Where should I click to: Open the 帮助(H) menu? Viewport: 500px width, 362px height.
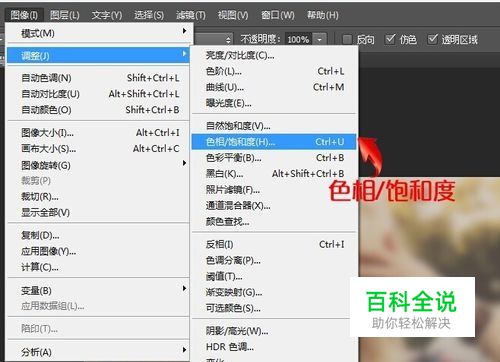coord(322,15)
